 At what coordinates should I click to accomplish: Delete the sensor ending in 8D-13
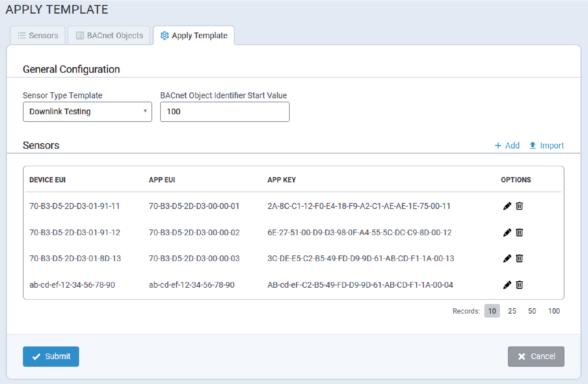[519, 258]
